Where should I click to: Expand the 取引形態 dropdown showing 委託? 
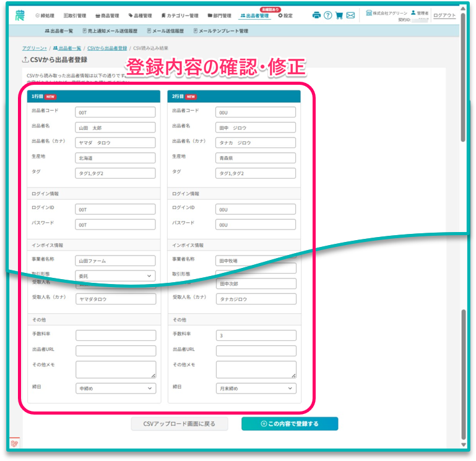click(115, 276)
